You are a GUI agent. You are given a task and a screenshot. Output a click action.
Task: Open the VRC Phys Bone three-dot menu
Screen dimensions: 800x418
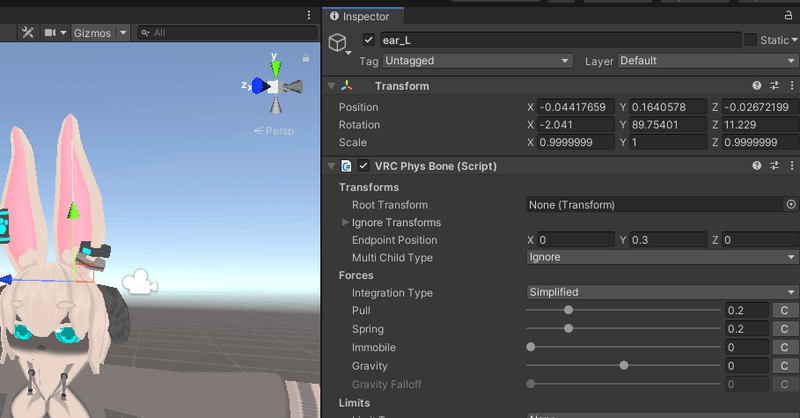pyautogui.click(x=792, y=165)
